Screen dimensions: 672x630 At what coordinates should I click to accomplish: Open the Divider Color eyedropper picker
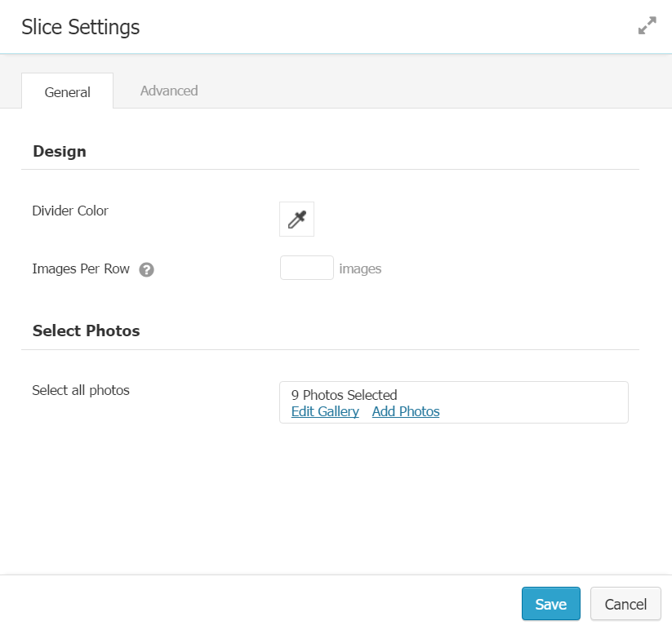click(x=296, y=220)
